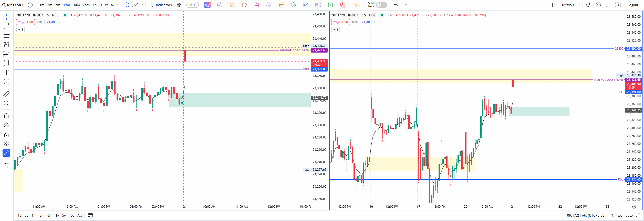Image resolution: width=644 pixels, height=221 pixels.
Task: Click the MTF button
Action: tap(193, 5)
